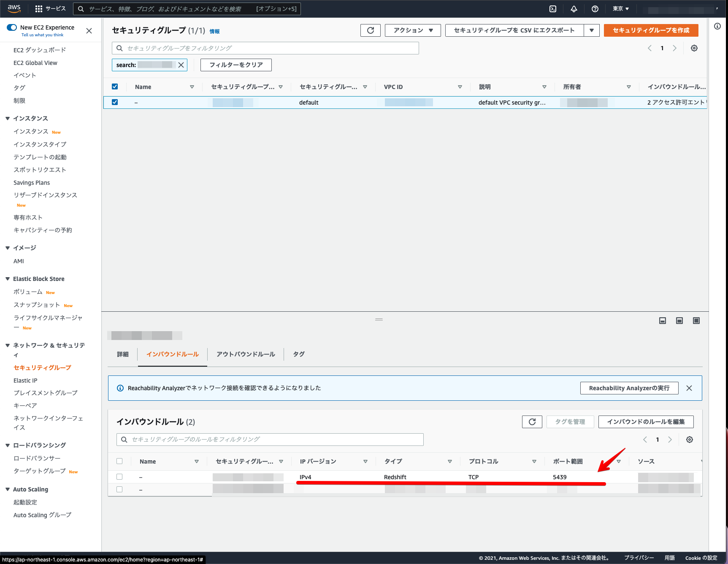
Task: Uncheck the selected default security group row
Action: [115, 102]
